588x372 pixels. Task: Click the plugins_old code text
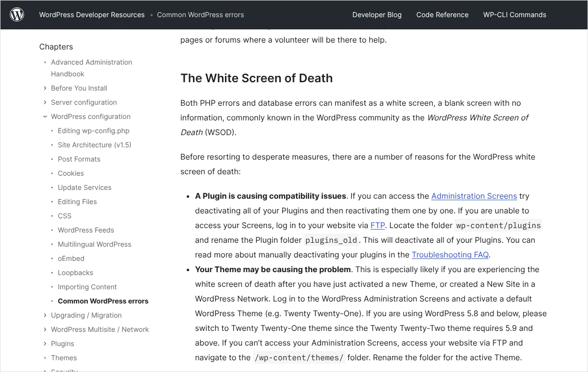[x=332, y=240]
